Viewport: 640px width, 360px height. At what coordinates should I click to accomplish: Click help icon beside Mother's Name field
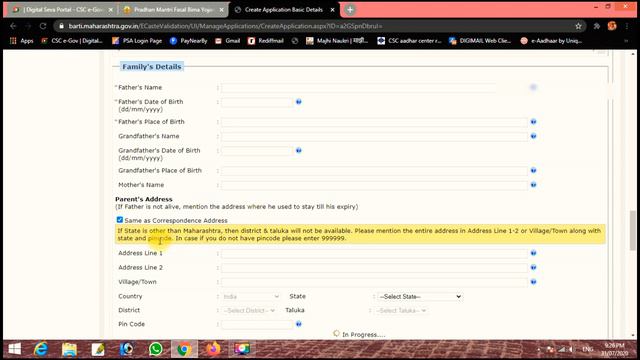pos(533,184)
